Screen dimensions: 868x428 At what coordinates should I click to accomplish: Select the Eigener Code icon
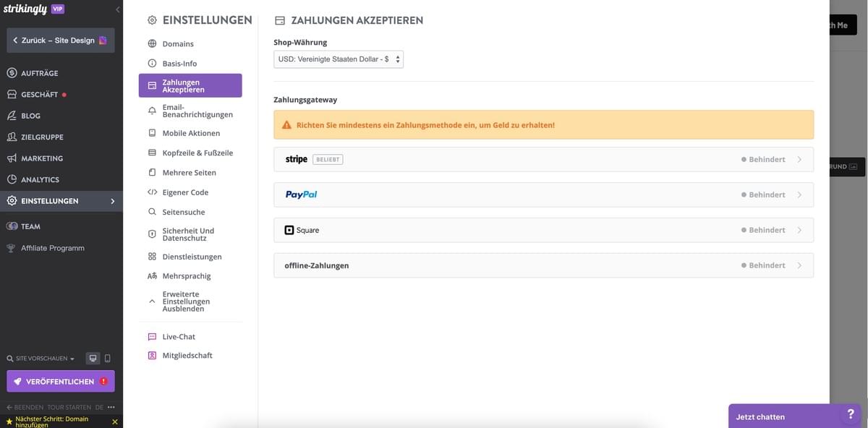coord(150,192)
